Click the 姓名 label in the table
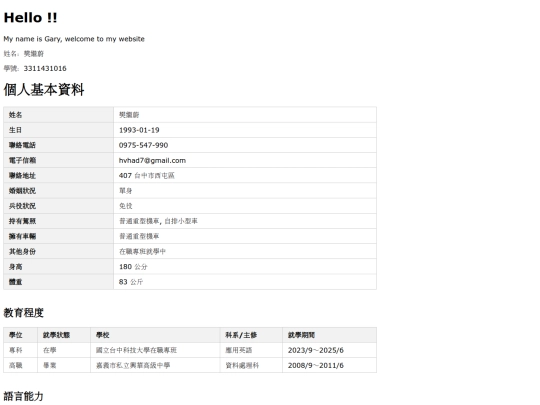 pyautogui.click(x=15, y=115)
